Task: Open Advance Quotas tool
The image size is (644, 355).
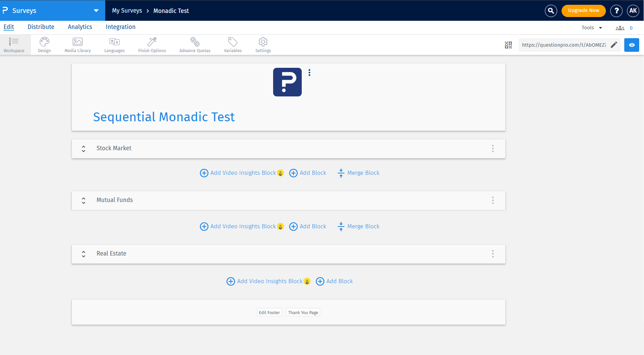Action: pos(195,45)
